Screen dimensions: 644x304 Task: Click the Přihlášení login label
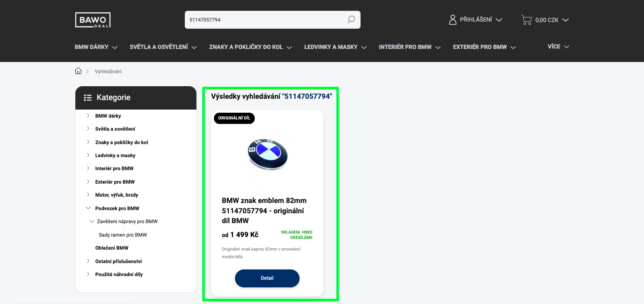pyautogui.click(x=476, y=20)
